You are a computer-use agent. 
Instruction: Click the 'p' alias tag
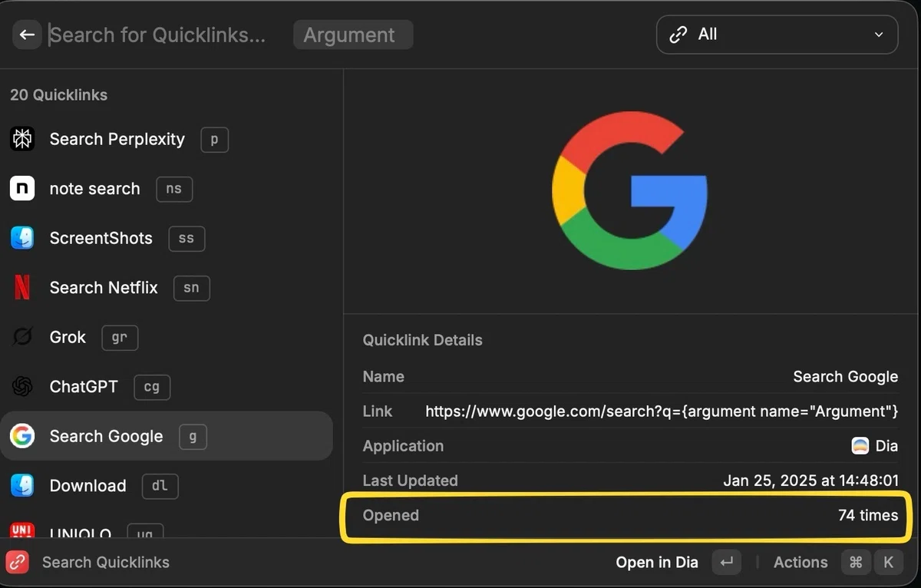[214, 140]
